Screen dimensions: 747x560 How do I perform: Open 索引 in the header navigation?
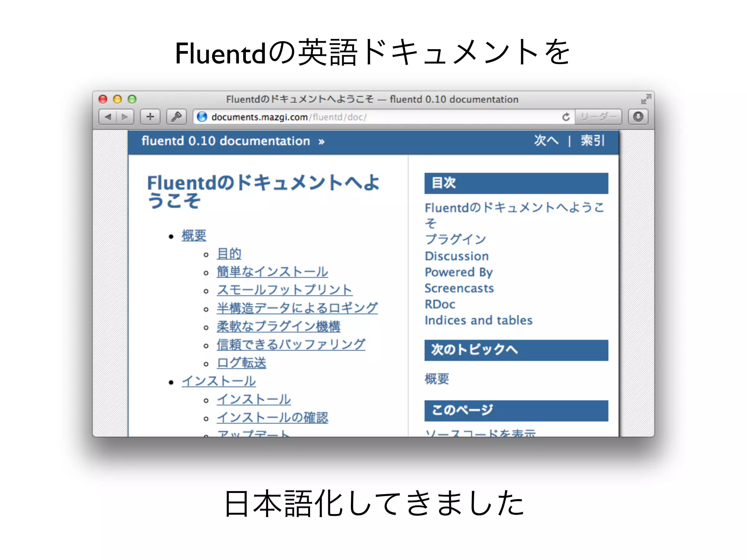click(593, 140)
